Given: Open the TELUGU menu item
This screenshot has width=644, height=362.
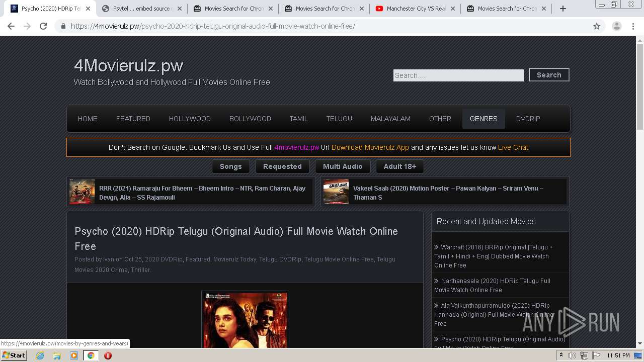Looking at the screenshot, I should click(339, 119).
